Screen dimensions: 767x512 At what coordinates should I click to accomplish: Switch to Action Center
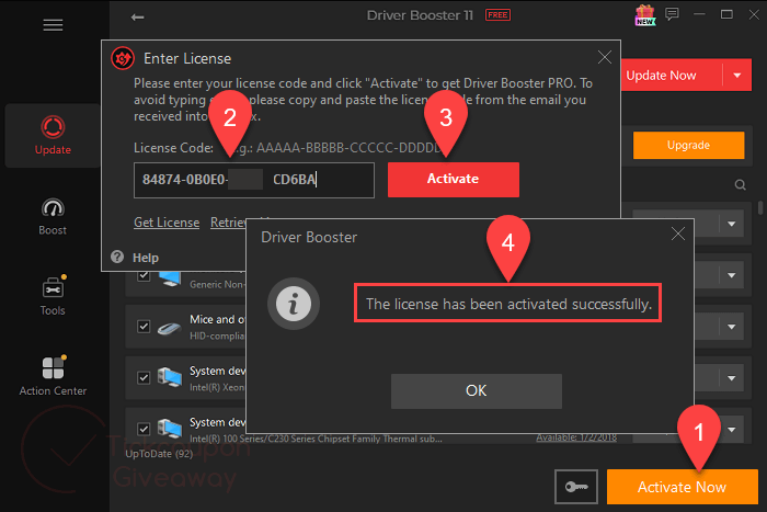tap(53, 376)
